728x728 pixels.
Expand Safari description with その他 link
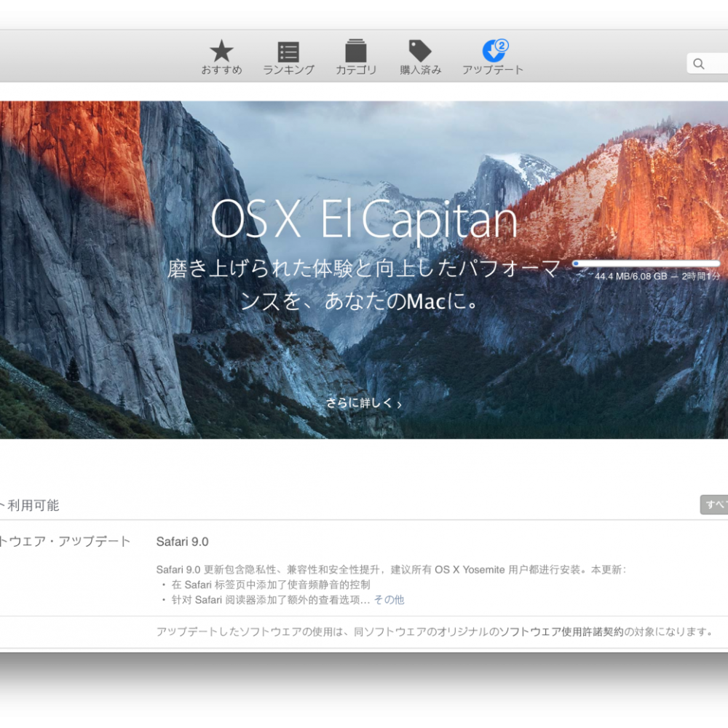(389, 600)
